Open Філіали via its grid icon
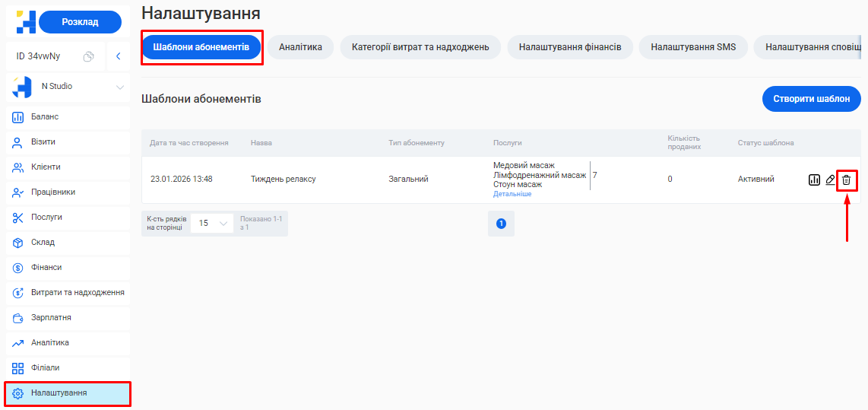The image size is (868, 410). click(17, 368)
